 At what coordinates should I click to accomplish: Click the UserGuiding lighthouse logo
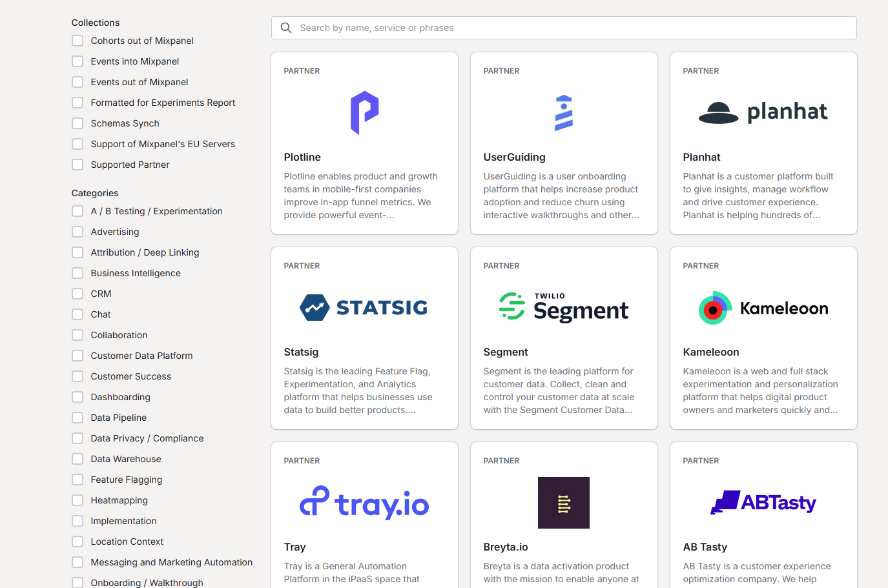(564, 113)
